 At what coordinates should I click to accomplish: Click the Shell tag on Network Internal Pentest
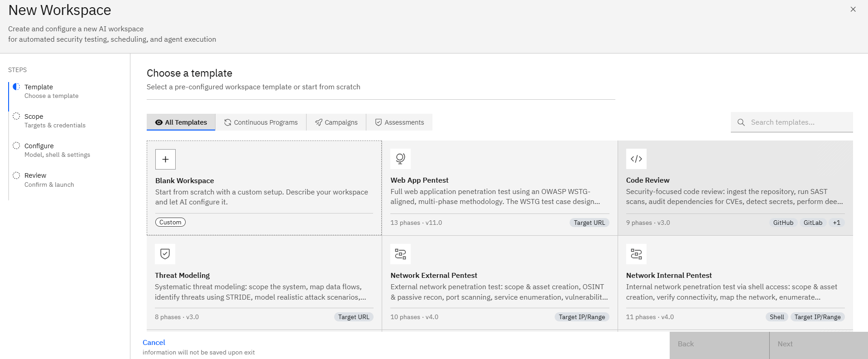(x=777, y=317)
